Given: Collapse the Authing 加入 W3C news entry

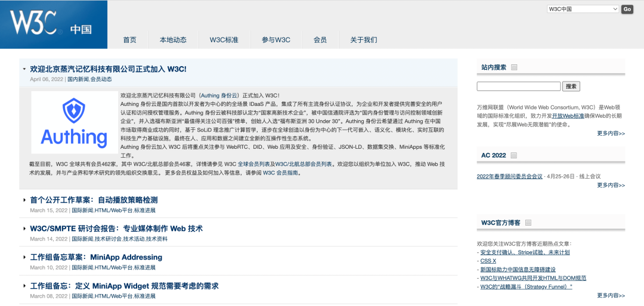Looking at the screenshot, I should click(24, 69).
